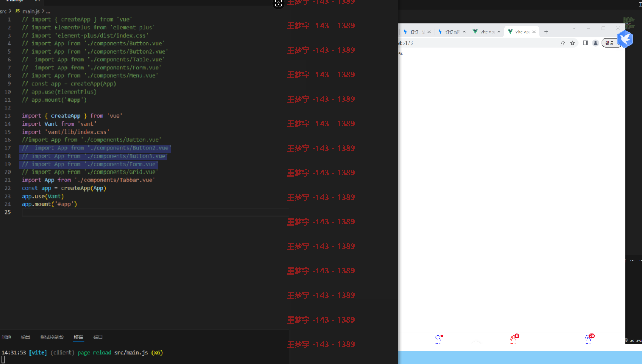
Task: Bookmark this page with the star icon
Action: click(573, 43)
